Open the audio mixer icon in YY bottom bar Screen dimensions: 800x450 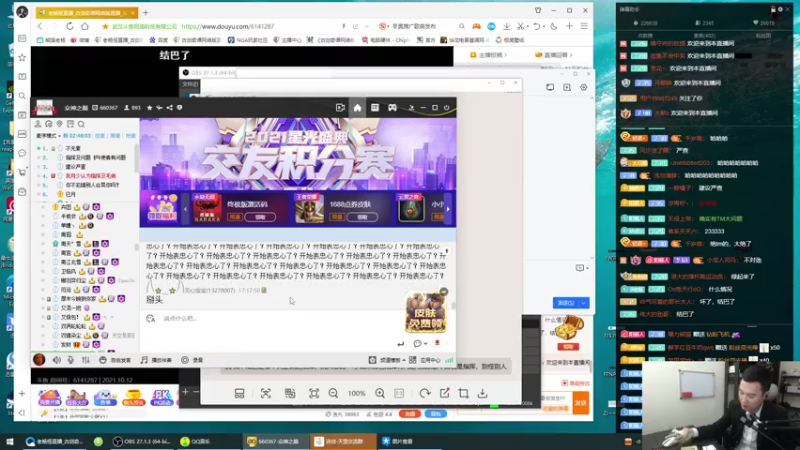click(x=86, y=360)
